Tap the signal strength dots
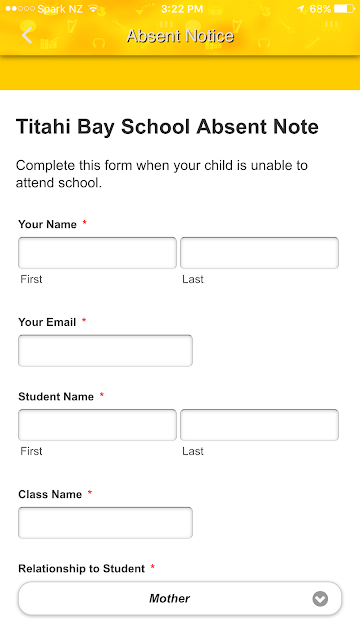Image resolution: width=360 pixels, height=640 pixels. click(20, 9)
